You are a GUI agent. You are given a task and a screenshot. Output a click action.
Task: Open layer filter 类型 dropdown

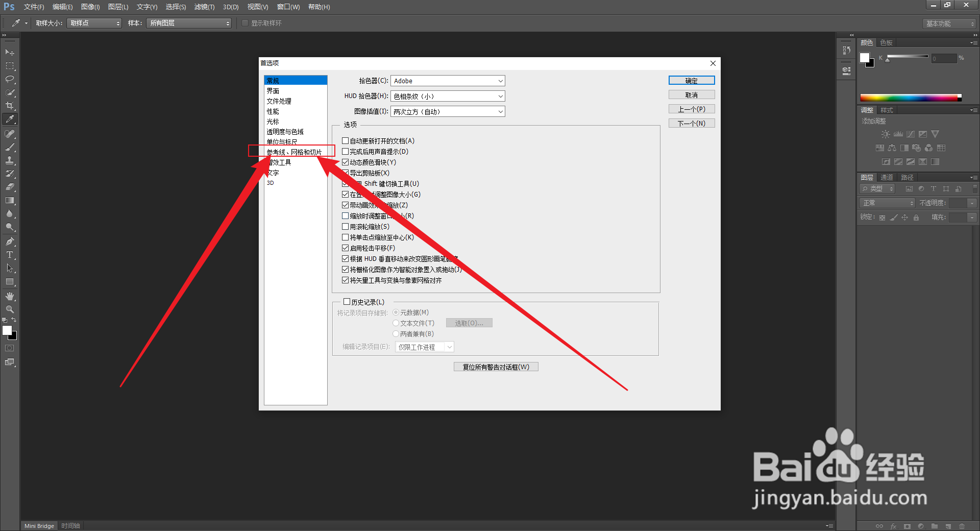click(x=878, y=189)
